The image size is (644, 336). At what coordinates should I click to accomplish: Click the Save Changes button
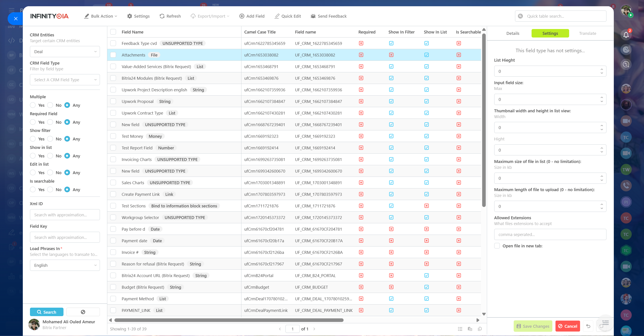pos(533,326)
